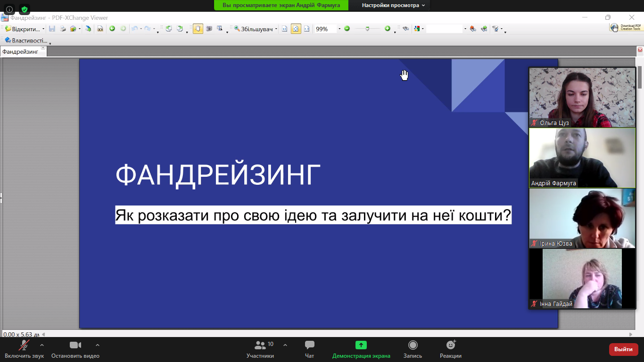This screenshot has height=362, width=644.
Task: Select the Snapshot camera tool
Action: click(209, 29)
